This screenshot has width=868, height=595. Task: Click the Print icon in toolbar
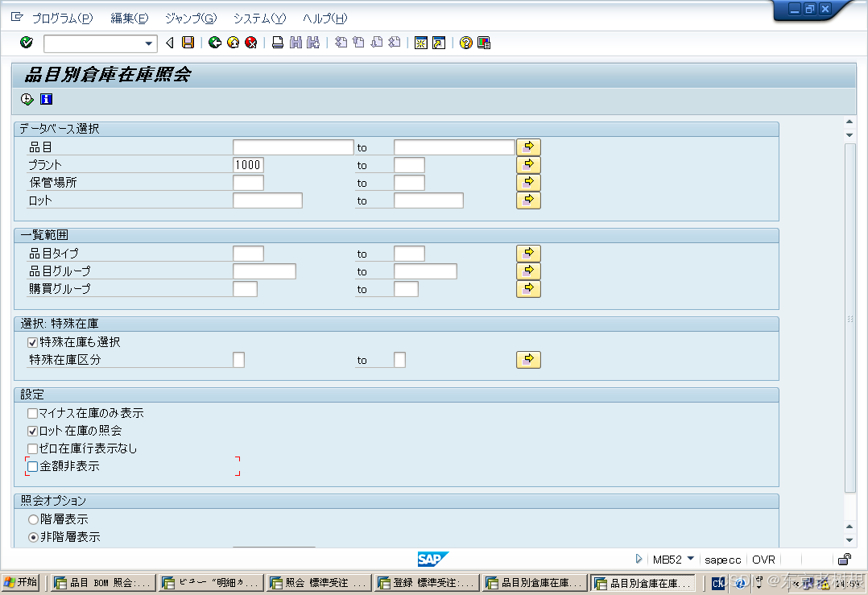point(278,43)
